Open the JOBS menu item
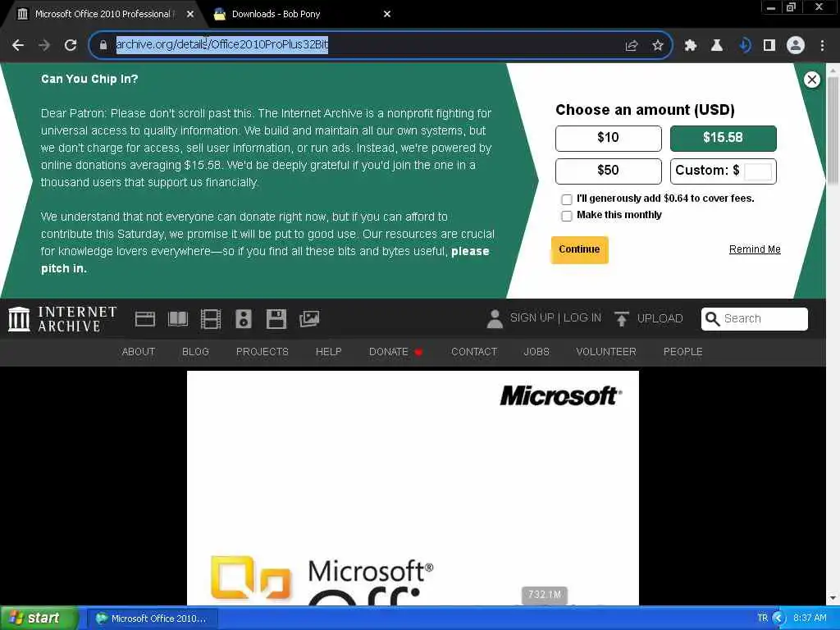This screenshot has height=630, width=840. [x=536, y=351]
